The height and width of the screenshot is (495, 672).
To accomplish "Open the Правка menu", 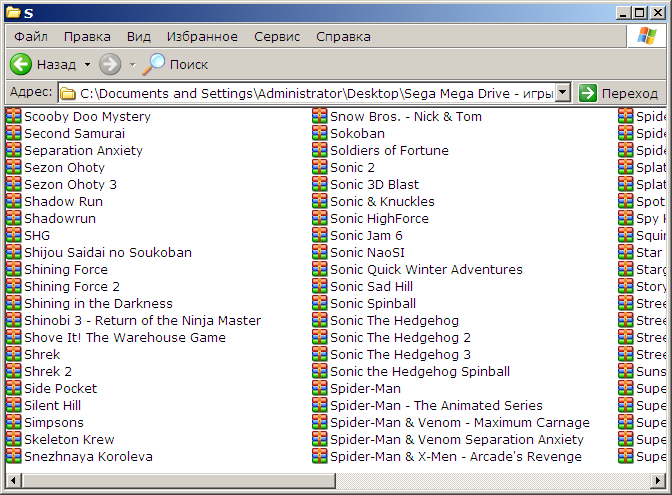I will click(87, 37).
